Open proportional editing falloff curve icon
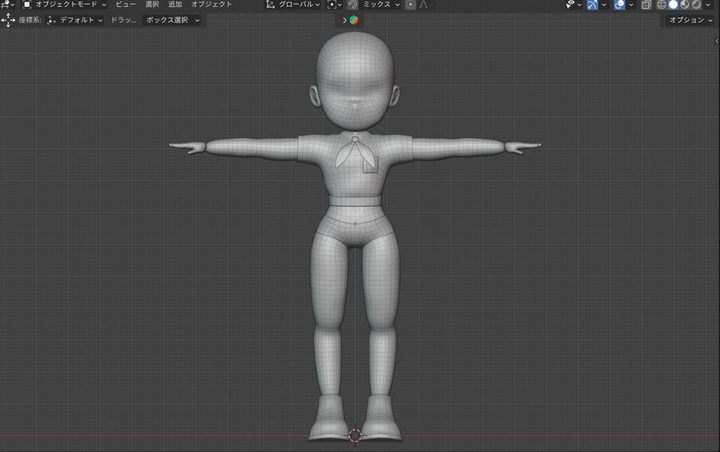This screenshot has height=452, width=720. [424, 5]
